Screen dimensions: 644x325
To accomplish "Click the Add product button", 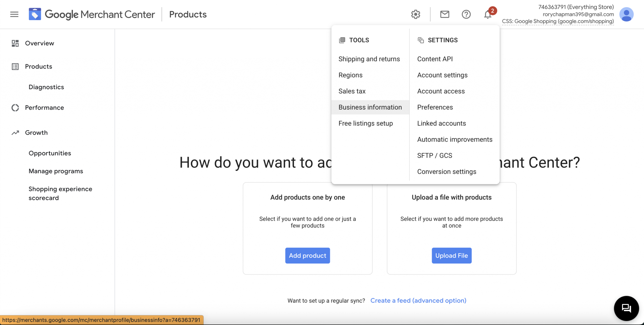I will (x=307, y=256).
